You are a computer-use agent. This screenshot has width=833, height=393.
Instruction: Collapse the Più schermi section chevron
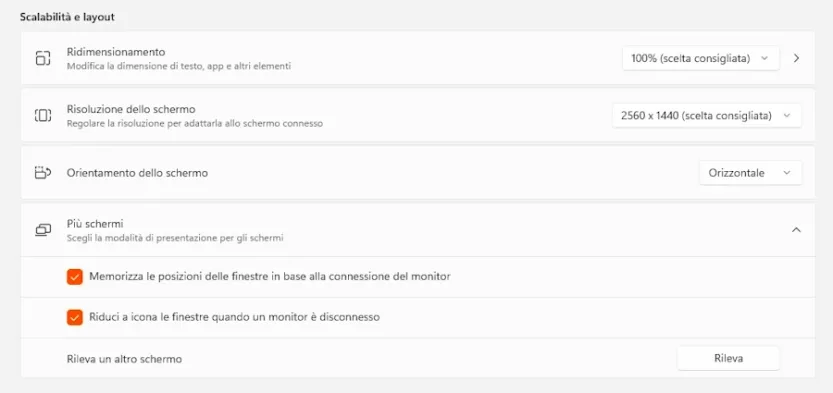(x=796, y=230)
